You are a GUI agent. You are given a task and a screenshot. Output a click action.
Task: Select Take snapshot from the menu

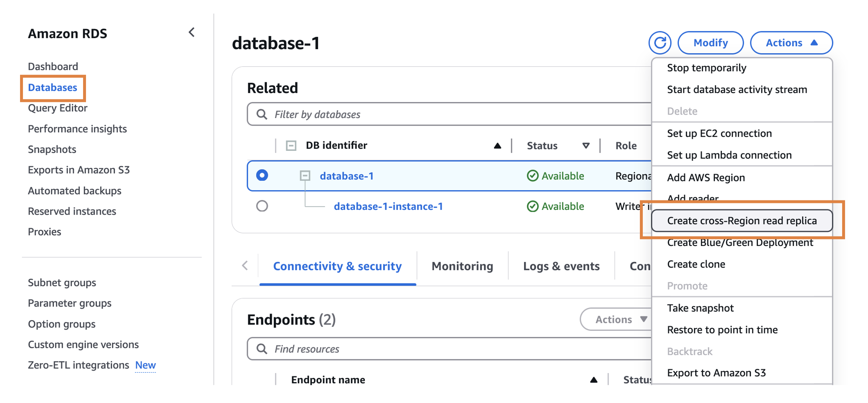[x=700, y=308]
